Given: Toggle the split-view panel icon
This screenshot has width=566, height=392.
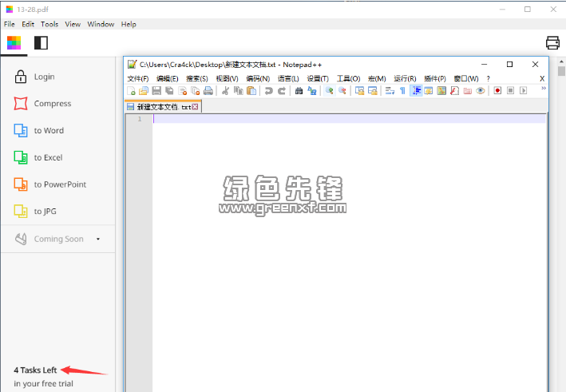Looking at the screenshot, I should point(41,43).
